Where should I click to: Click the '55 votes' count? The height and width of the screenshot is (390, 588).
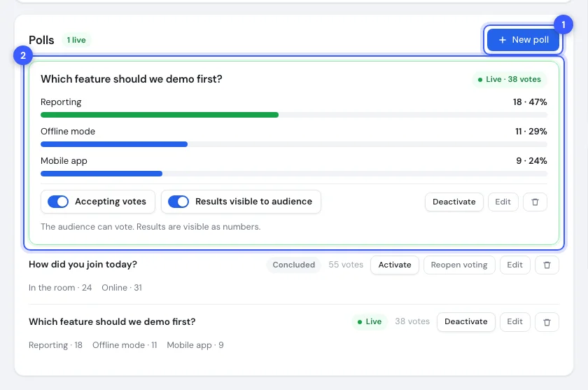(346, 265)
